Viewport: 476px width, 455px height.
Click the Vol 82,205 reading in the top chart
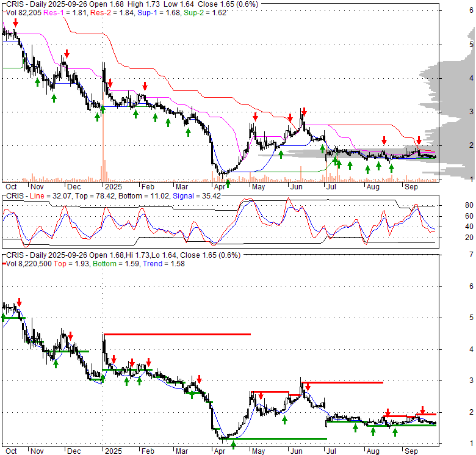tap(24, 13)
